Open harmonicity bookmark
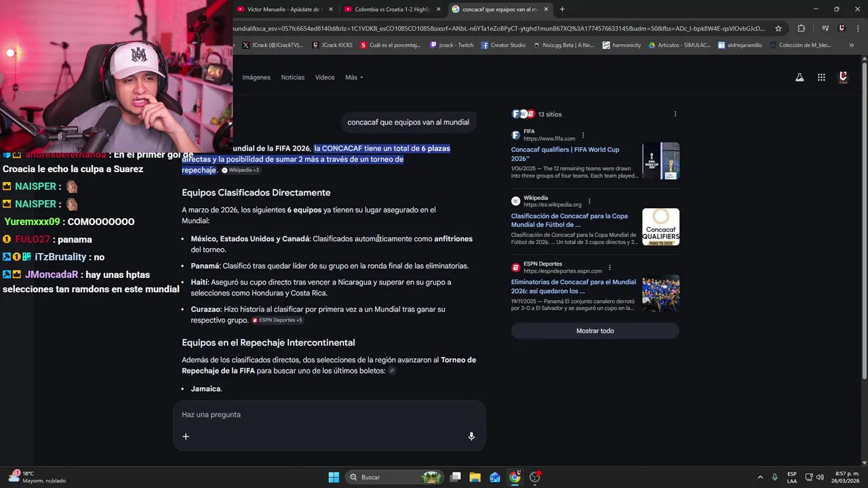 pyautogui.click(x=621, y=45)
